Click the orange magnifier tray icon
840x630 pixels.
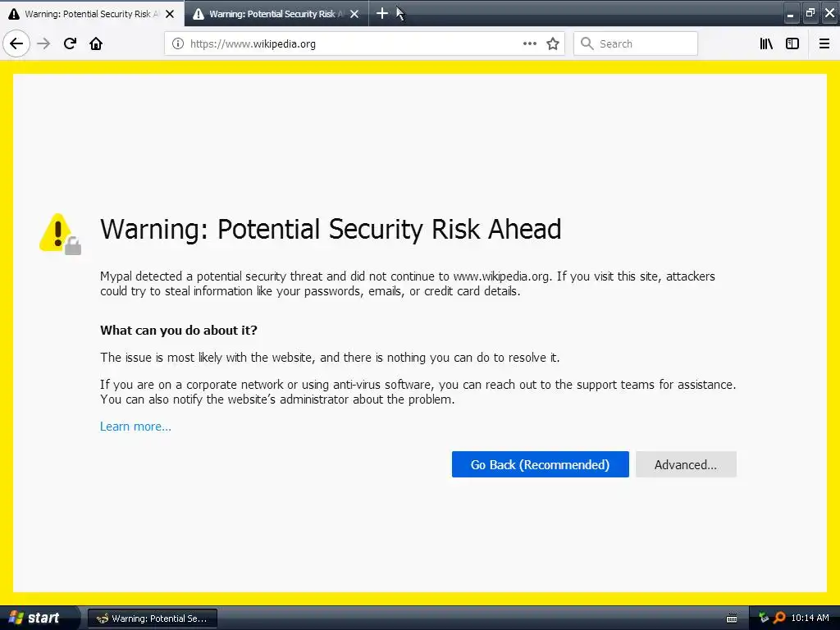point(779,618)
